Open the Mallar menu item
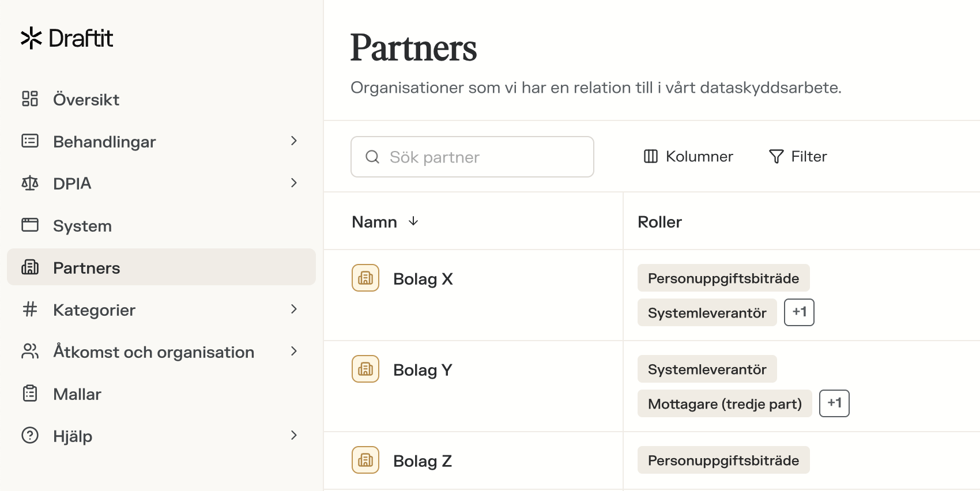Image resolution: width=980 pixels, height=491 pixels. (77, 394)
